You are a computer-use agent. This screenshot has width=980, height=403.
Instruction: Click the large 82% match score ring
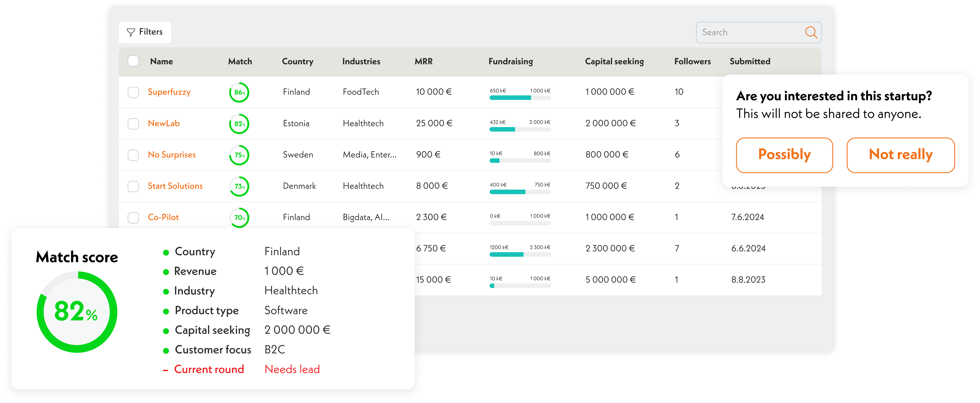[77, 312]
